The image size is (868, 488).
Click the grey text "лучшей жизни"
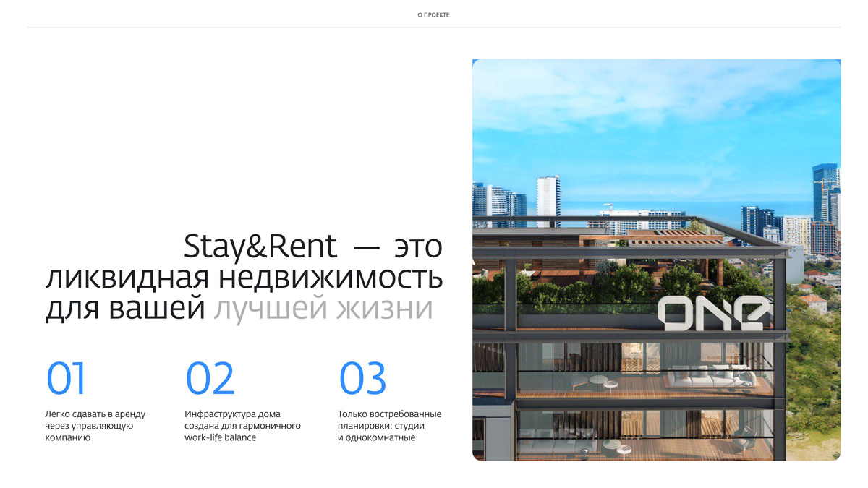[x=323, y=309]
